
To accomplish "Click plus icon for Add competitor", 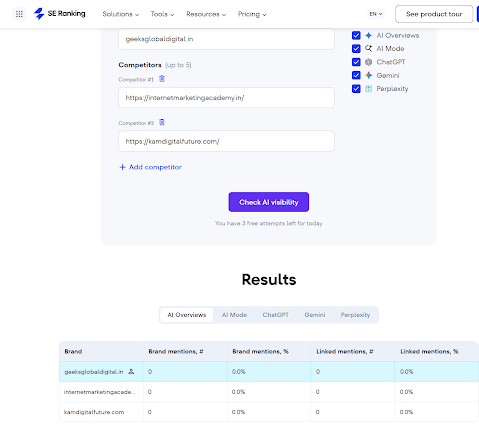I will [x=122, y=167].
